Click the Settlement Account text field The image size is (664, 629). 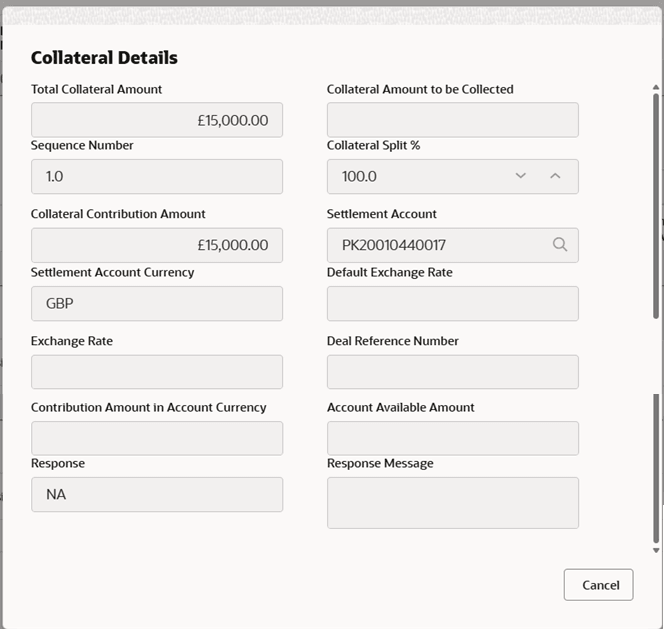pos(435,245)
